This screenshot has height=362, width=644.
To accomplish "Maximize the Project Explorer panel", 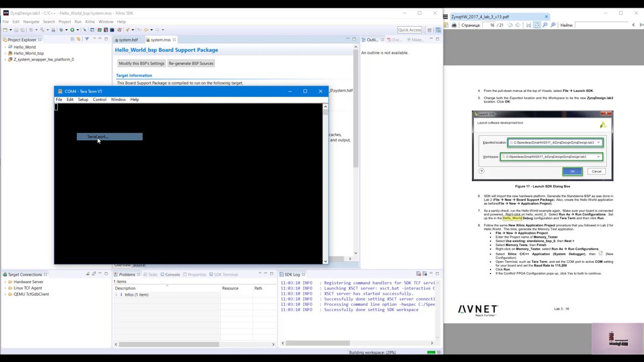I will (x=106, y=39).
